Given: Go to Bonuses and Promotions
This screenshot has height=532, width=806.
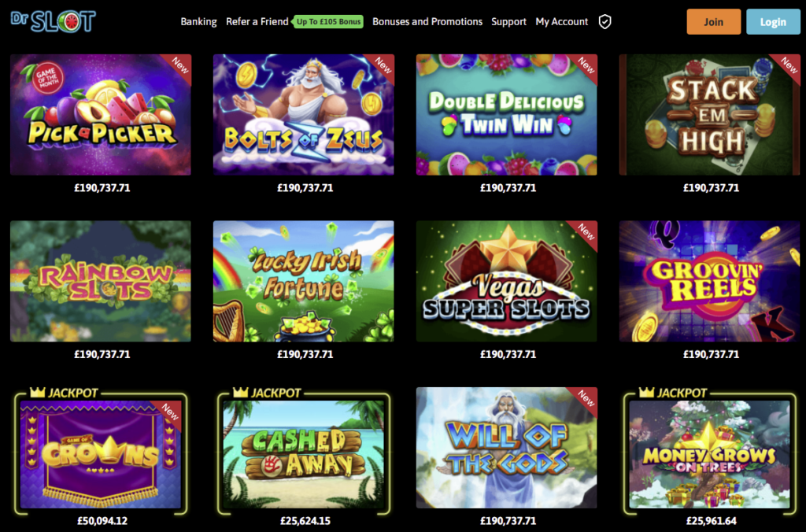Looking at the screenshot, I should (427, 21).
